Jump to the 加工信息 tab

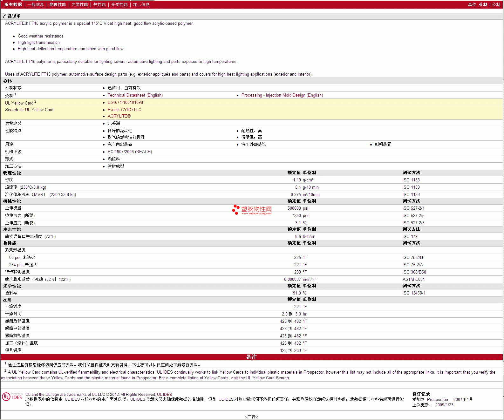pyautogui.click(x=141, y=4)
